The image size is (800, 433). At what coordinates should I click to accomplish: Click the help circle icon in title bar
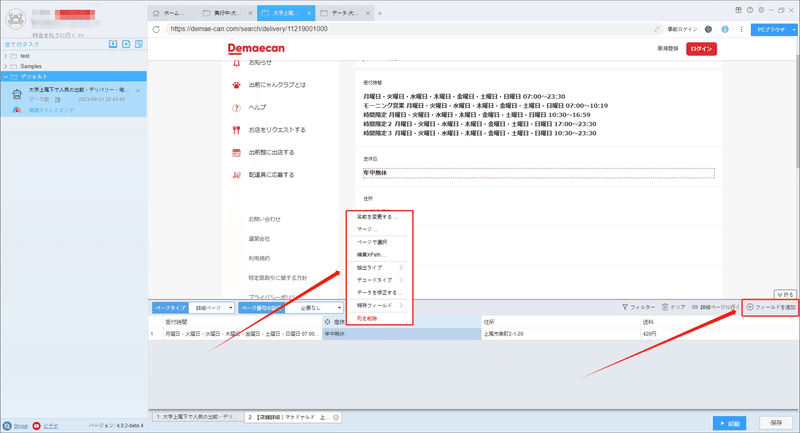coord(749,10)
